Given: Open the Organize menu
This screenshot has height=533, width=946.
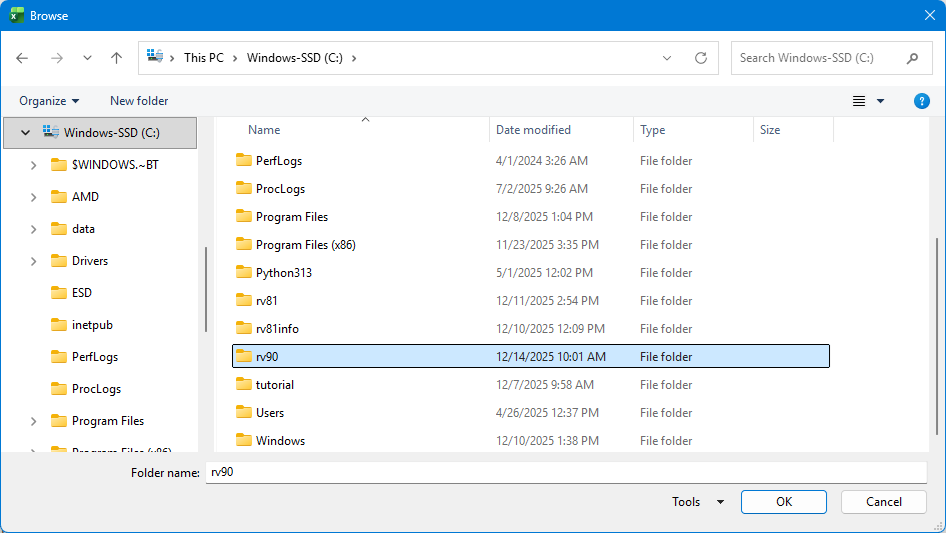Looking at the screenshot, I should pyautogui.click(x=49, y=101).
